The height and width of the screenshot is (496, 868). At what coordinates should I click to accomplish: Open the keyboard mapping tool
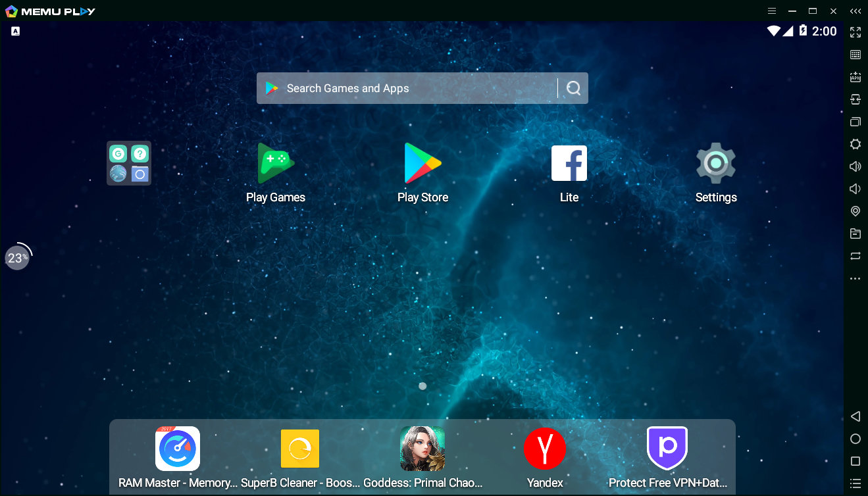[855, 55]
